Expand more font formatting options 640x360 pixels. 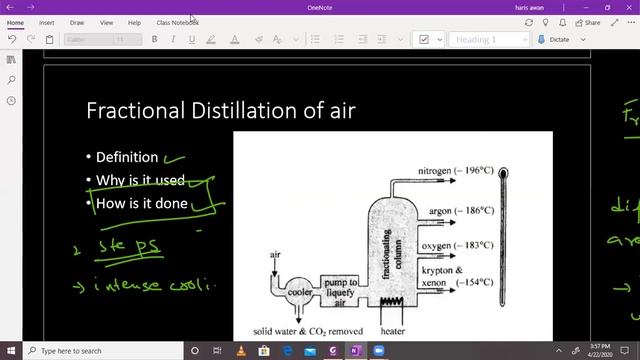point(296,40)
